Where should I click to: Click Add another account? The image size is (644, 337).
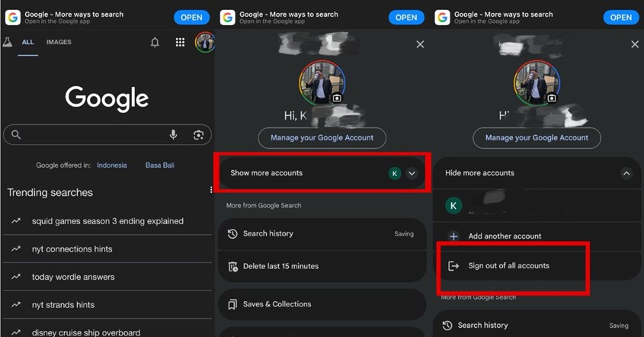[537, 236]
